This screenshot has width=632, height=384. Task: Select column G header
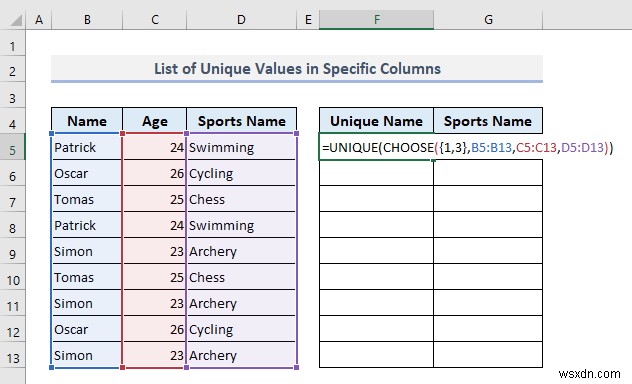488,20
